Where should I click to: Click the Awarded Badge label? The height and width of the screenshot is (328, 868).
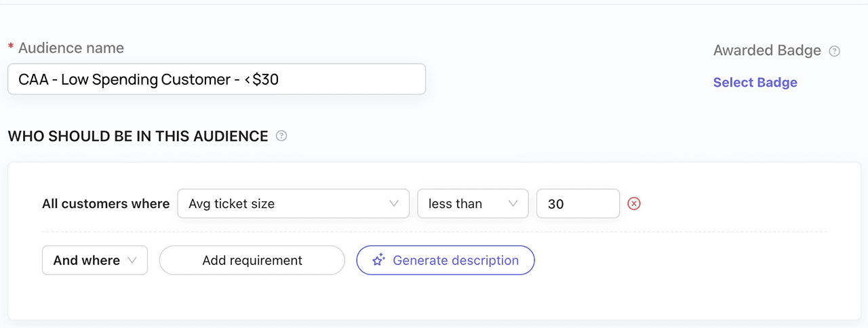[x=767, y=51]
